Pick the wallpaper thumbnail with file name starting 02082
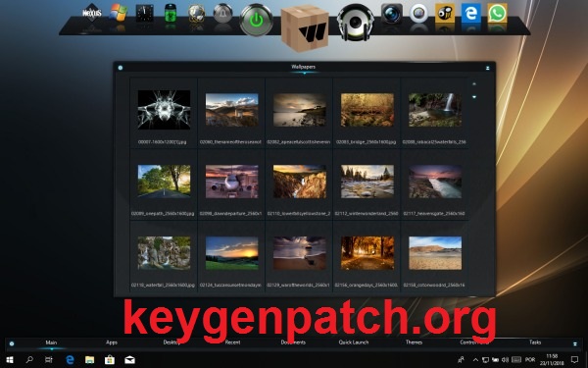The width and height of the screenshot is (588, 368). tap(299, 110)
